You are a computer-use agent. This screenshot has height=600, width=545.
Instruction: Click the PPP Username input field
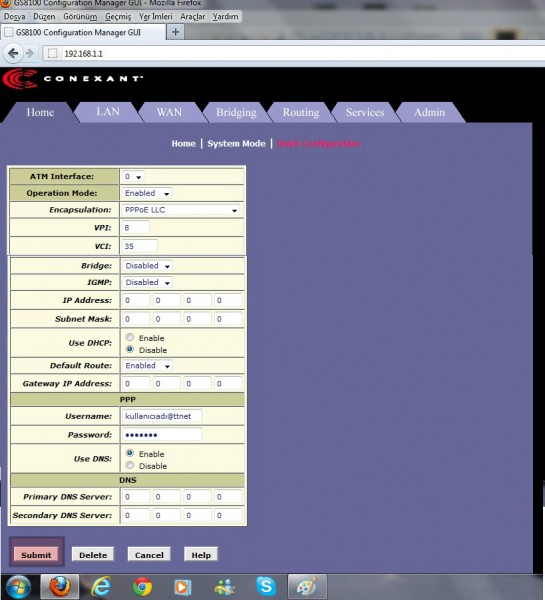pyautogui.click(x=162, y=416)
